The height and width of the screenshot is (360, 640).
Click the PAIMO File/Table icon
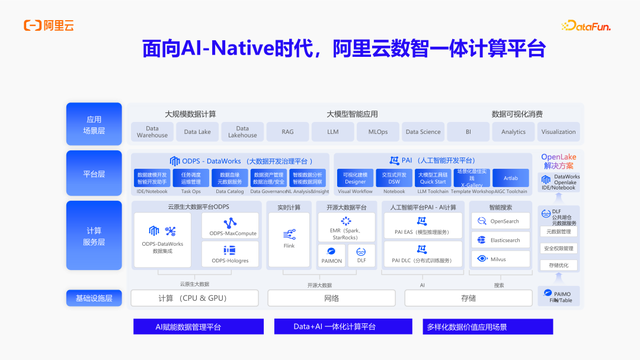click(548, 293)
